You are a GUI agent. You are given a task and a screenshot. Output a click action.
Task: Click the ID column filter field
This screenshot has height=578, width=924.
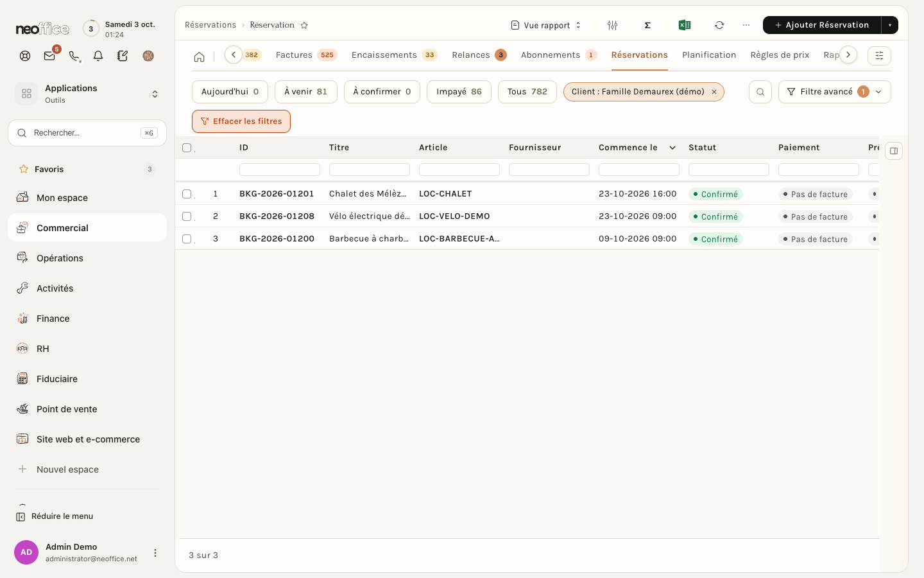click(280, 170)
